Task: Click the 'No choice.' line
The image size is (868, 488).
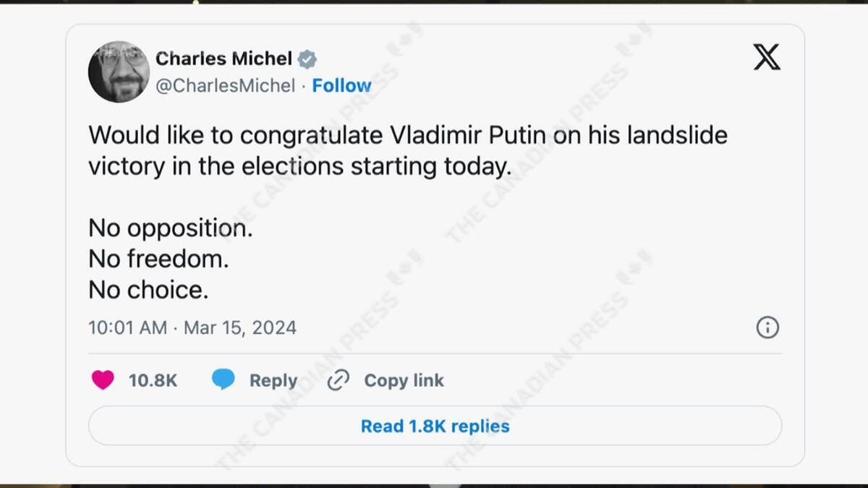Action: [148, 290]
